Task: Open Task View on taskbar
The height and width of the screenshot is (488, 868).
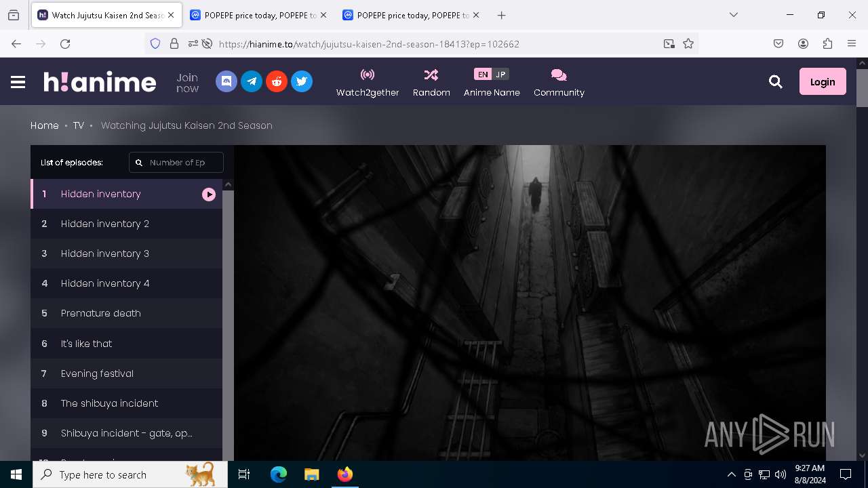Action: click(x=244, y=474)
